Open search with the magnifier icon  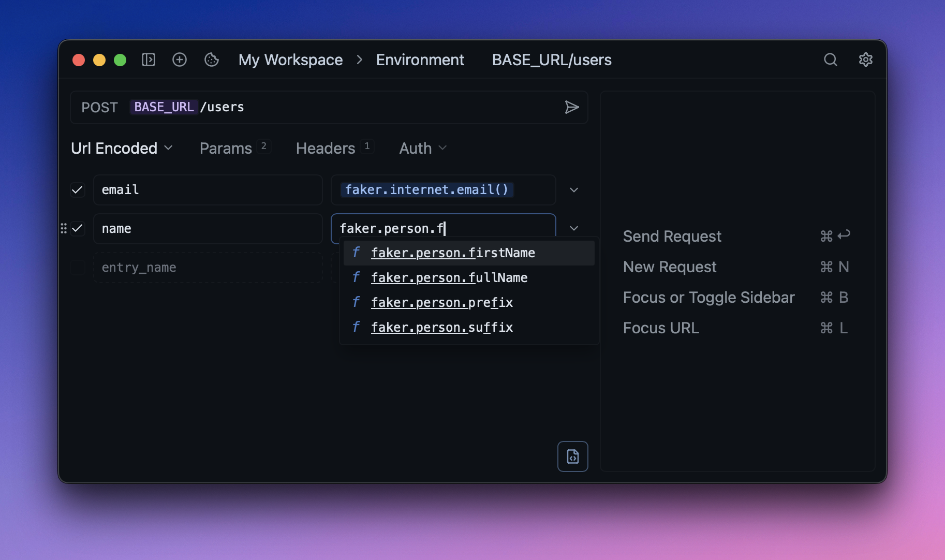[830, 60]
